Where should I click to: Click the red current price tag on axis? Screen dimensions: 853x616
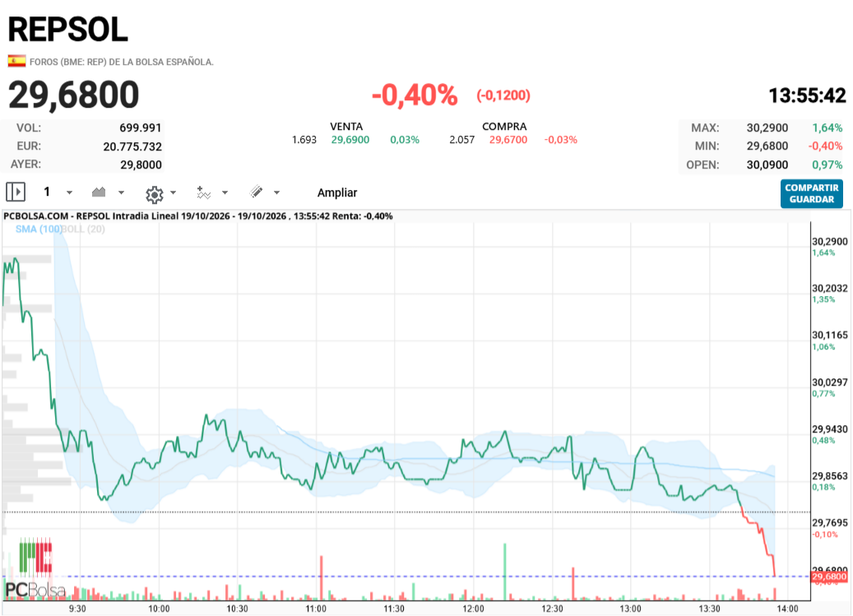829,577
